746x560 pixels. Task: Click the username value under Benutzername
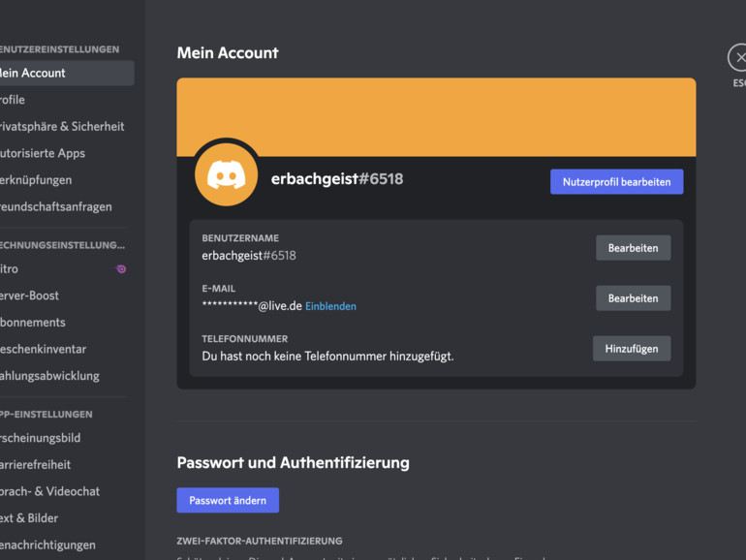point(249,256)
